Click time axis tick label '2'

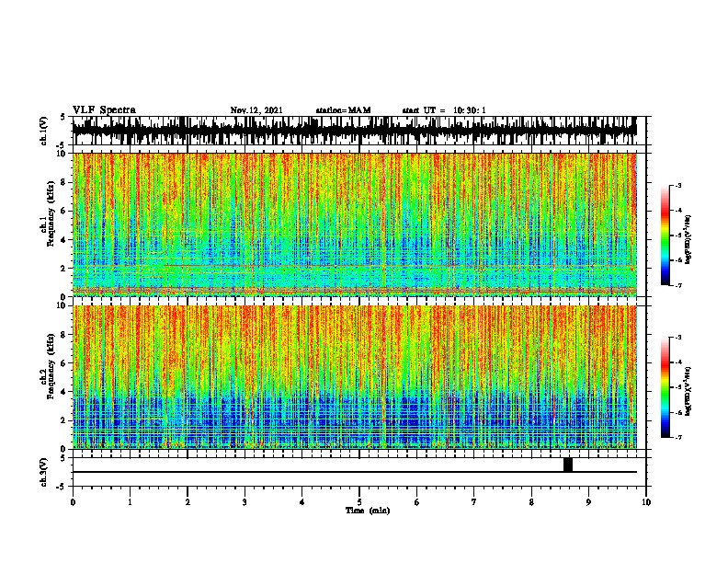point(188,502)
